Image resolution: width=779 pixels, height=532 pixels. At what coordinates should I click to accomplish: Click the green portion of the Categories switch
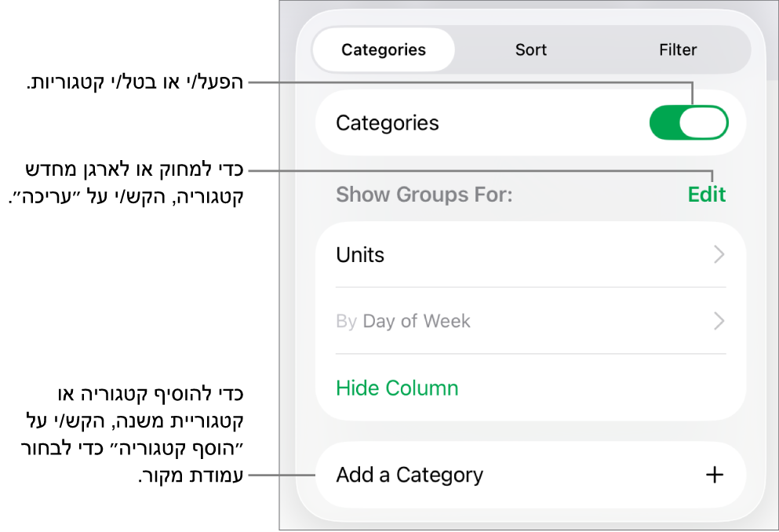(664, 123)
